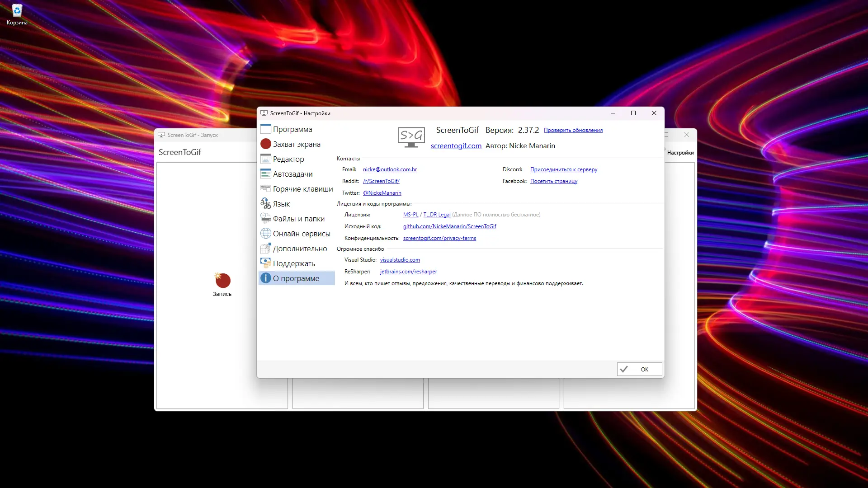Viewport: 868px width, 488px height.
Task: Select the О программе tab
Action: (296, 278)
